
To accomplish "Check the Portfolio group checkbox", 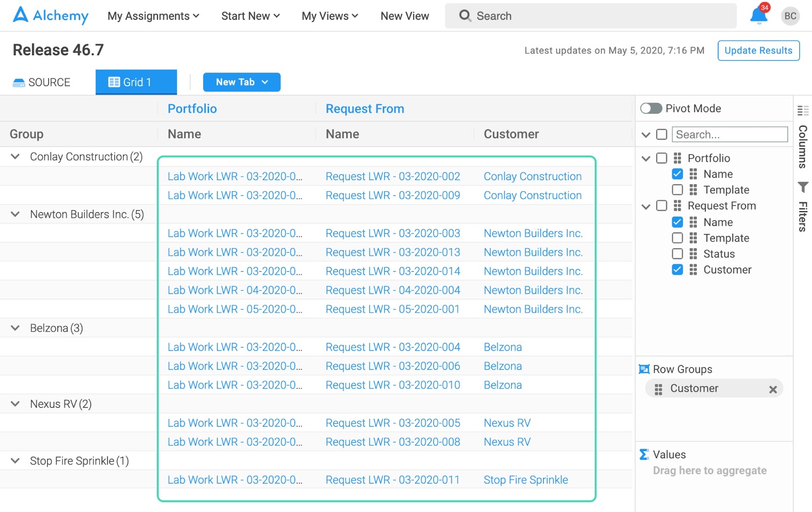I will (x=661, y=158).
